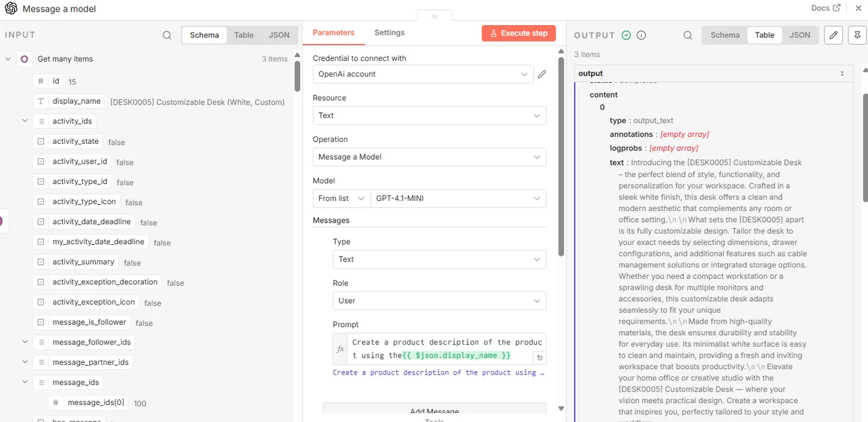Screen dimensions: 868x422
Task: Collapse the output column header
Action: click(x=842, y=73)
